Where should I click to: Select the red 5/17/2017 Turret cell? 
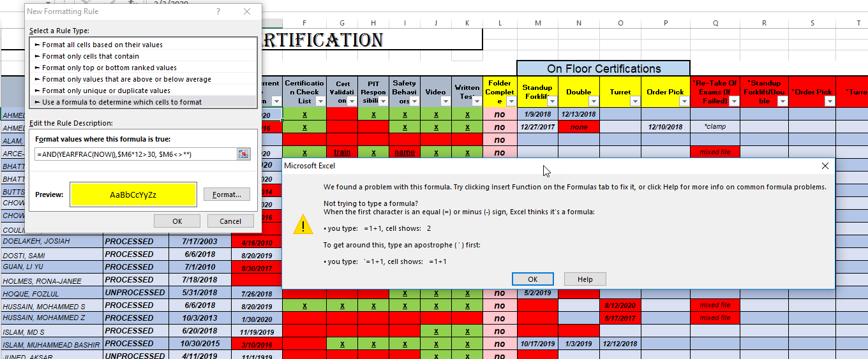coord(620,318)
